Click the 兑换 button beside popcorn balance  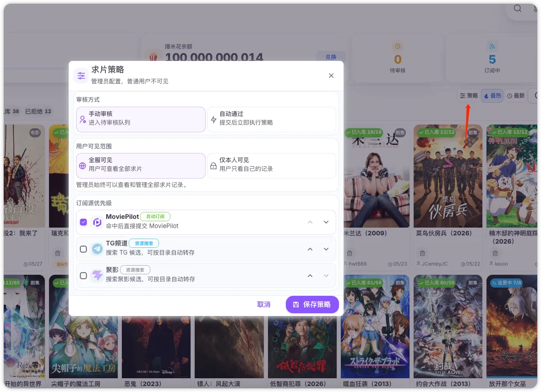click(331, 57)
